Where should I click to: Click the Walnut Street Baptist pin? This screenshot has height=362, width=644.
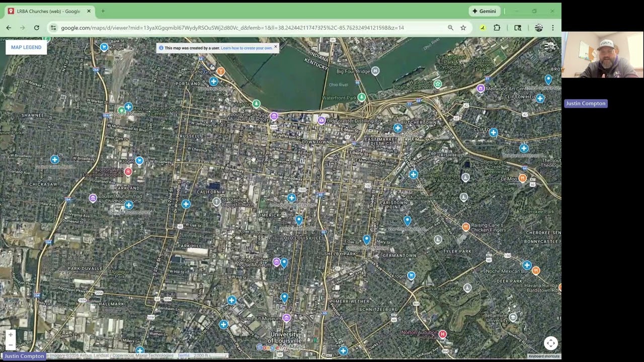(299, 220)
